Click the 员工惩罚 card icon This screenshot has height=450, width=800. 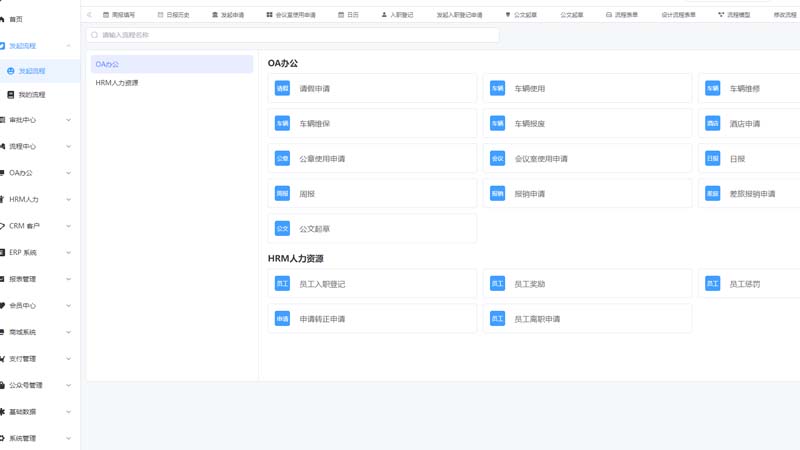[713, 284]
